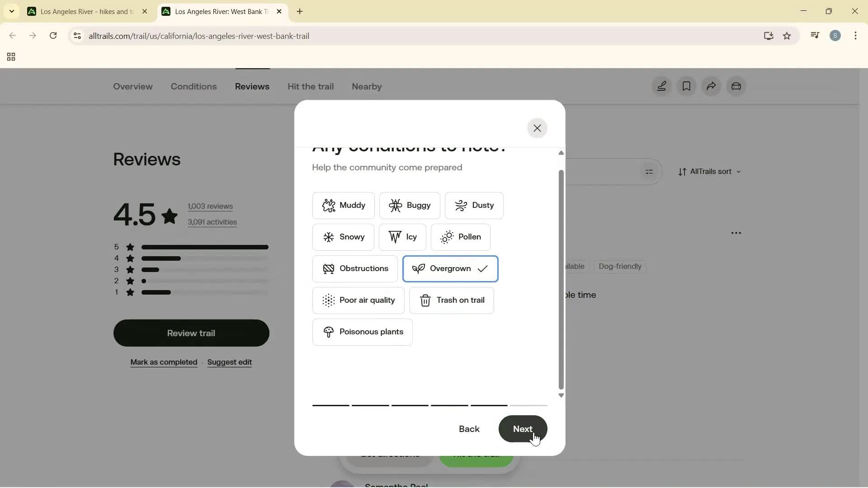Toggle the Overgrown condition off

pyautogui.click(x=450, y=268)
